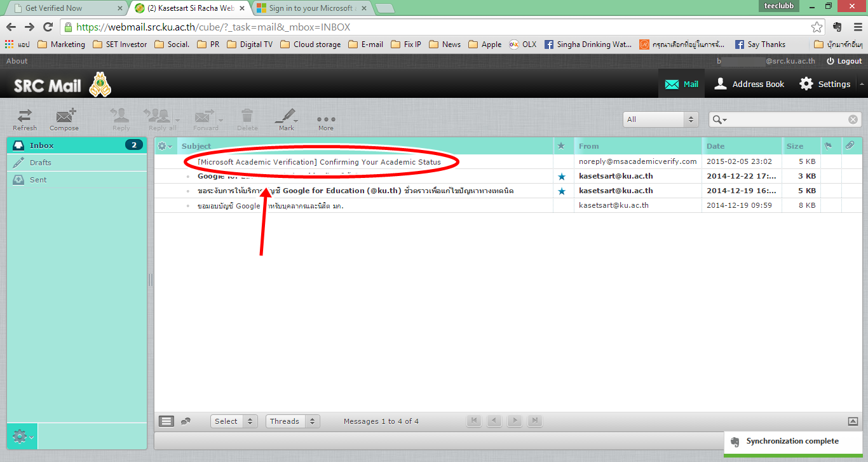Open the Threads dropdown
Screen dimensions: 868x462
[x=292, y=421]
